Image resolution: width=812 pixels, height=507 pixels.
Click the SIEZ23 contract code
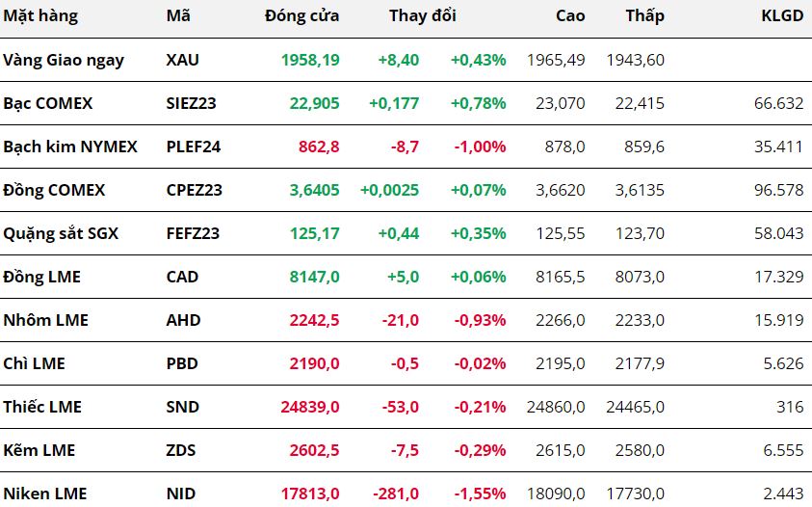point(191,104)
